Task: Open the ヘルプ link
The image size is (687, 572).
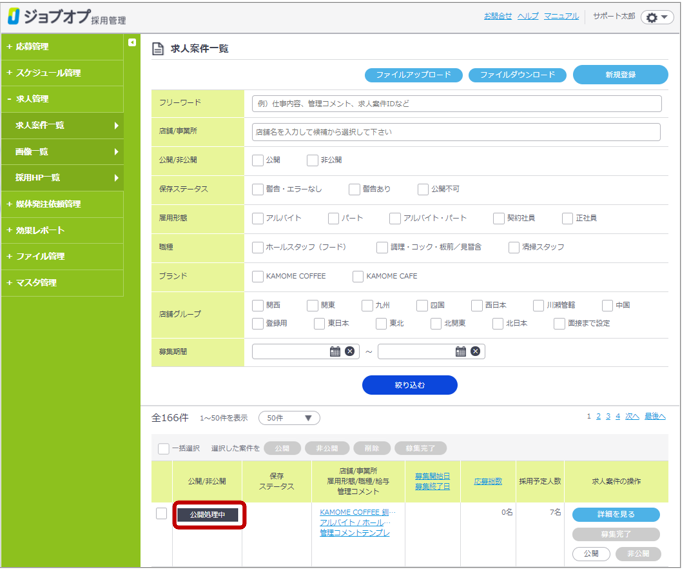Action: pyautogui.click(x=528, y=16)
